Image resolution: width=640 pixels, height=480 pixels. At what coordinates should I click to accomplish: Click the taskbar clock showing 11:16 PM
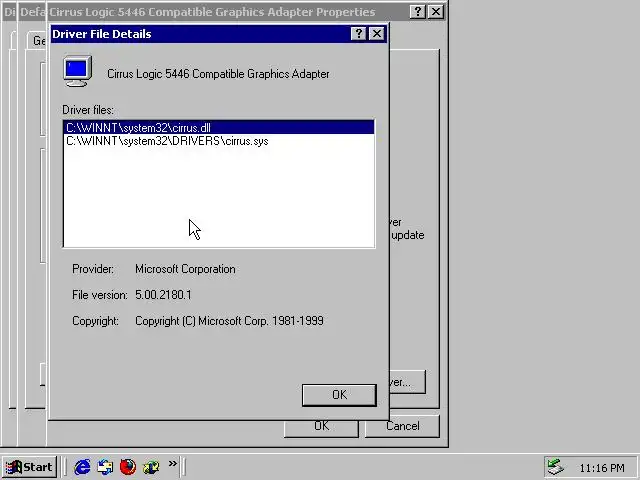[602, 468]
